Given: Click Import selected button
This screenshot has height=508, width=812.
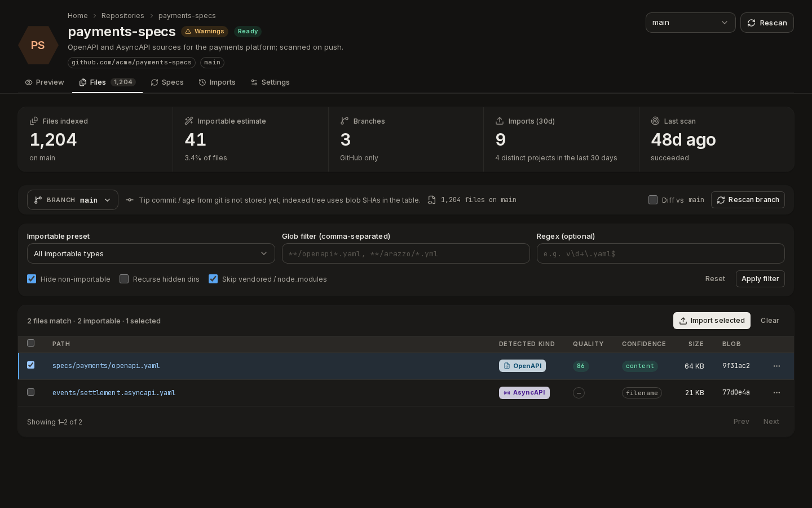Looking at the screenshot, I should click(x=712, y=321).
